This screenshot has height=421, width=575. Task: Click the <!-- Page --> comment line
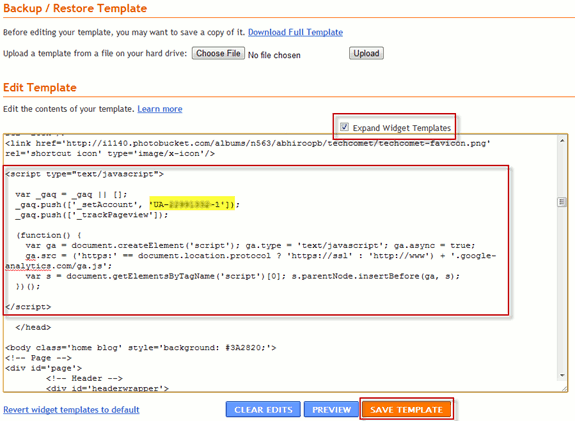coord(38,358)
